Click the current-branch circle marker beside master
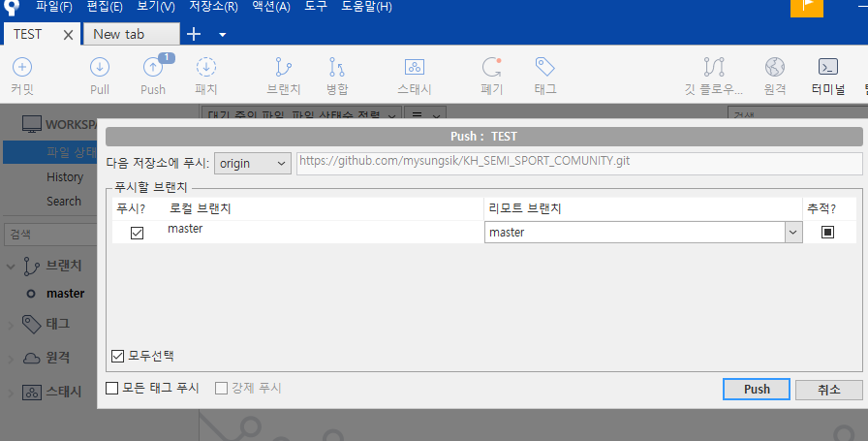Viewport: 868px width, 441px height. [31, 294]
